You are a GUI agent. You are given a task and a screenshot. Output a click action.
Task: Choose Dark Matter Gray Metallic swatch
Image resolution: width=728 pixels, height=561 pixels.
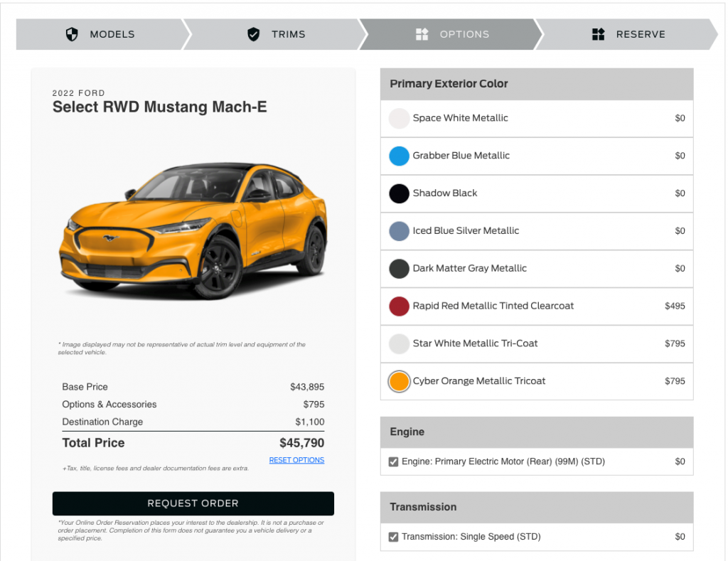click(399, 269)
